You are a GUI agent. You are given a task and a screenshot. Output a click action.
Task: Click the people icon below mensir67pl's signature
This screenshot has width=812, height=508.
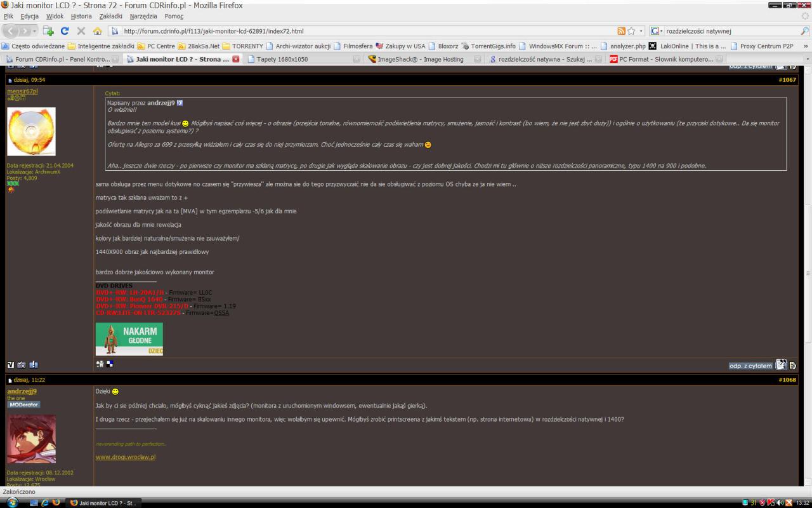pyautogui.click(x=100, y=364)
